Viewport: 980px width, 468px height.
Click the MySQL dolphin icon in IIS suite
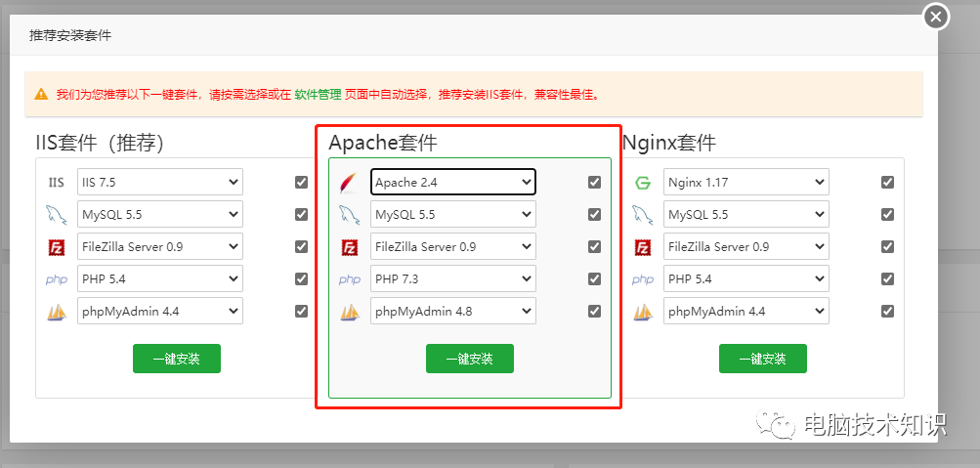click(x=57, y=214)
